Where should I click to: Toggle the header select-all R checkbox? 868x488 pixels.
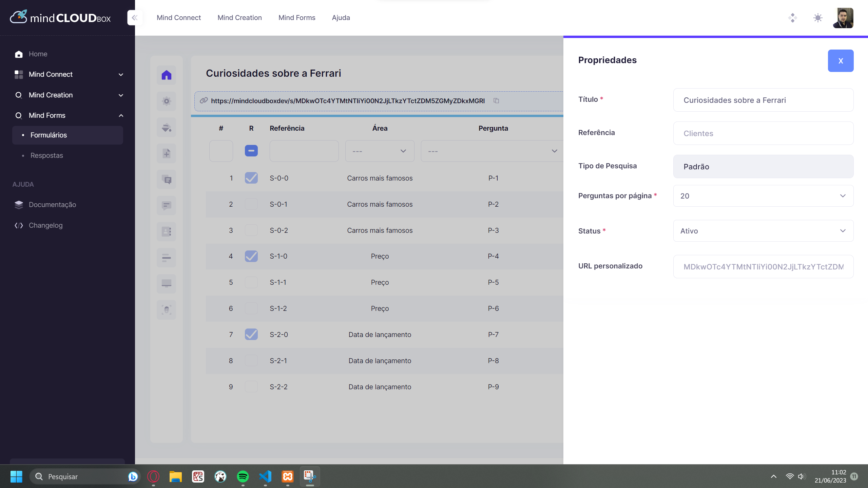(251, 151)
